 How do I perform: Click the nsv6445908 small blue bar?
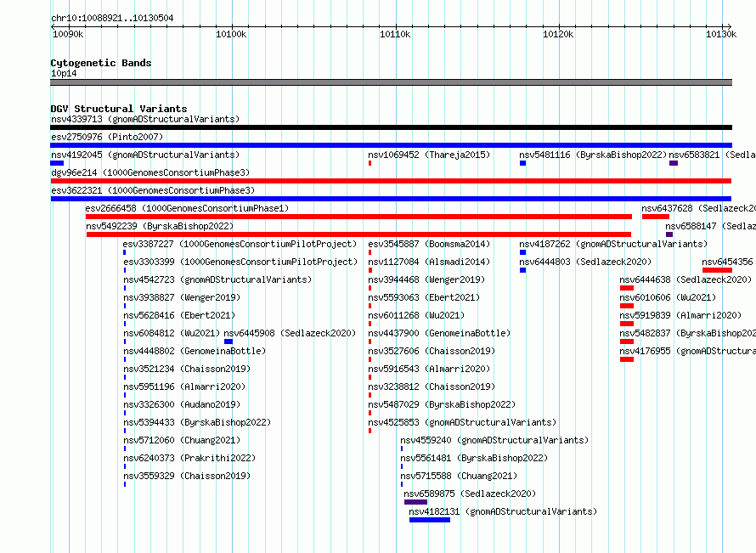(x=228, y=341)
